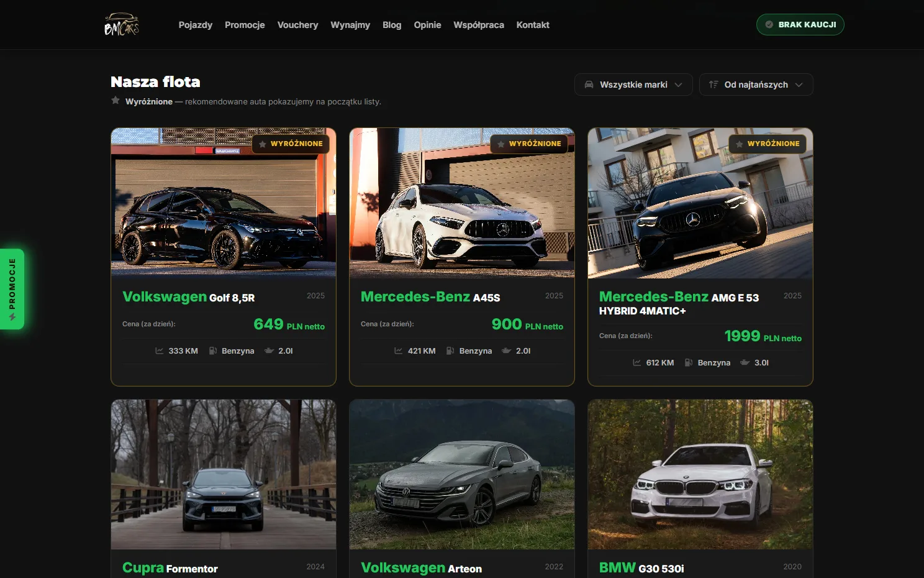Expand the Od najtańszych sort dropdown
The height and width of the screenshot is (578, 924).
point(756,85)
